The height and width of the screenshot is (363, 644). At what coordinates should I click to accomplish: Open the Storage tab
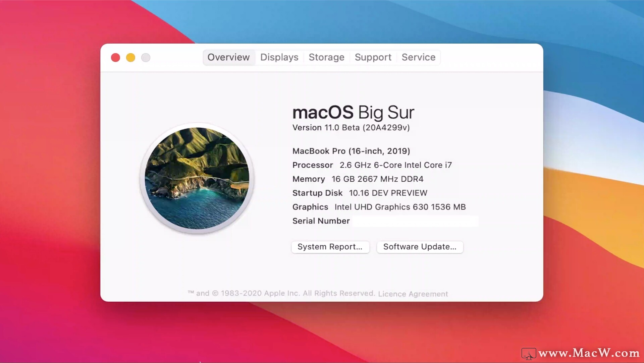coord(326,57)
